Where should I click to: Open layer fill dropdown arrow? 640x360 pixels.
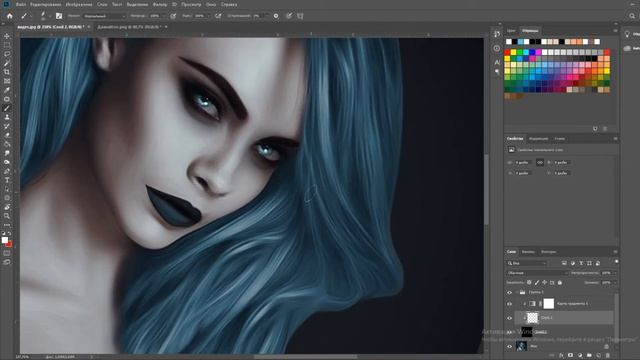click(x=615, y=282)
